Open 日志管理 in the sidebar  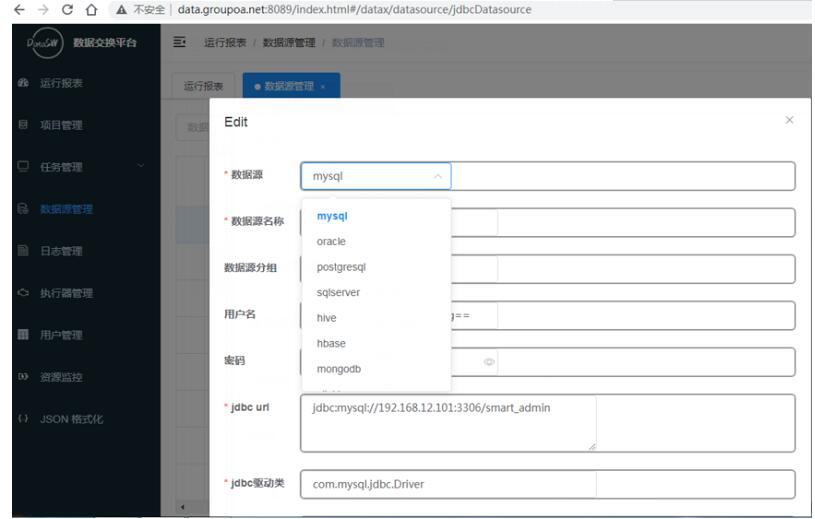point(61,251)
